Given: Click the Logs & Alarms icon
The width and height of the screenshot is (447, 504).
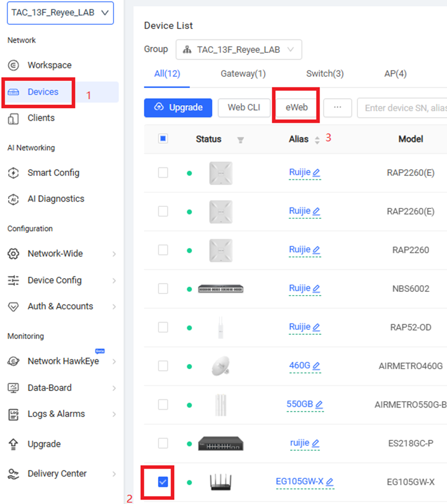Looking at the screenshot, I should (x=13, y=414).
